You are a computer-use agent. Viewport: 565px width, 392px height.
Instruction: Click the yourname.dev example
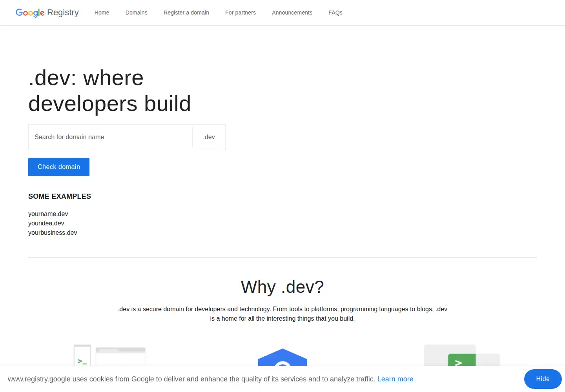coord(48,214)
